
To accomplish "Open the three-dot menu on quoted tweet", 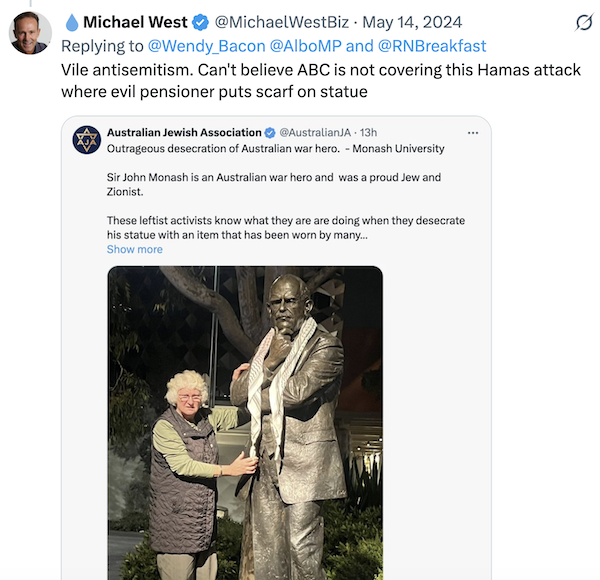I will [473, 133].
